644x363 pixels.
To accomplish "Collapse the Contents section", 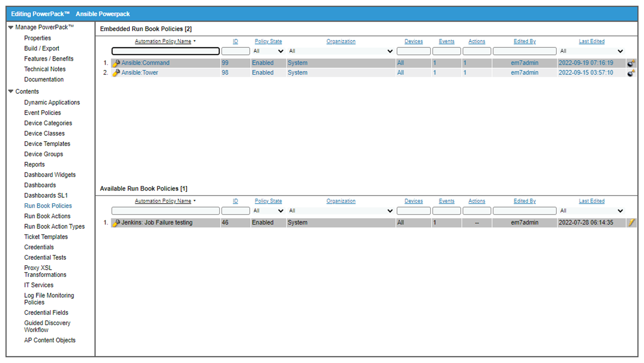I will (11, 92).
